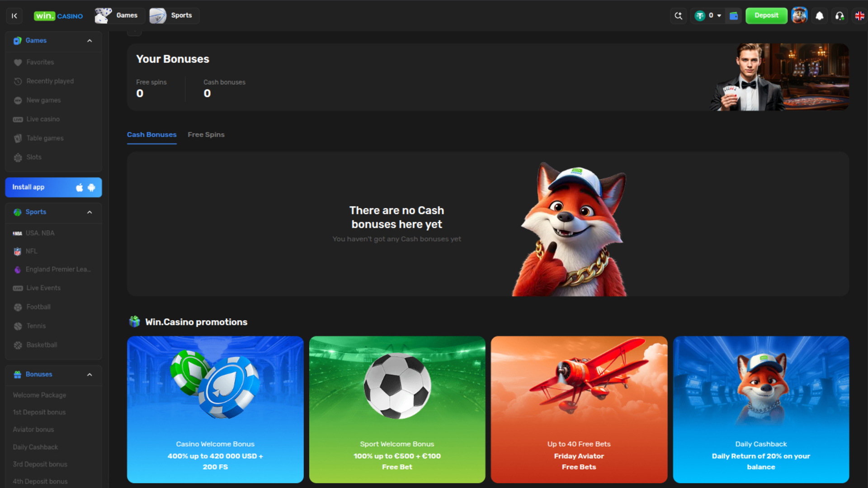Collapse sidebar with the arrow icon
Viewport: 868px width, 488px height.
[x=14, y=16]
